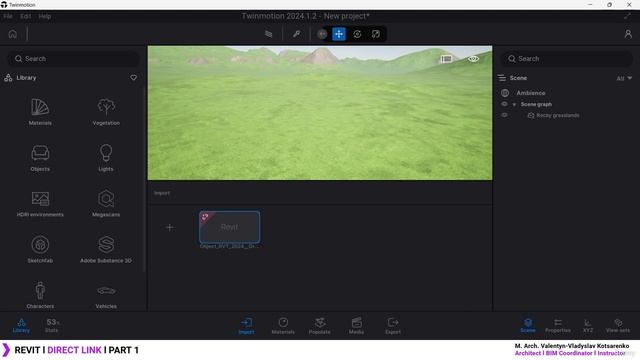Click the Import section label
Screen dimensions: 640x360
coord(162,193)
